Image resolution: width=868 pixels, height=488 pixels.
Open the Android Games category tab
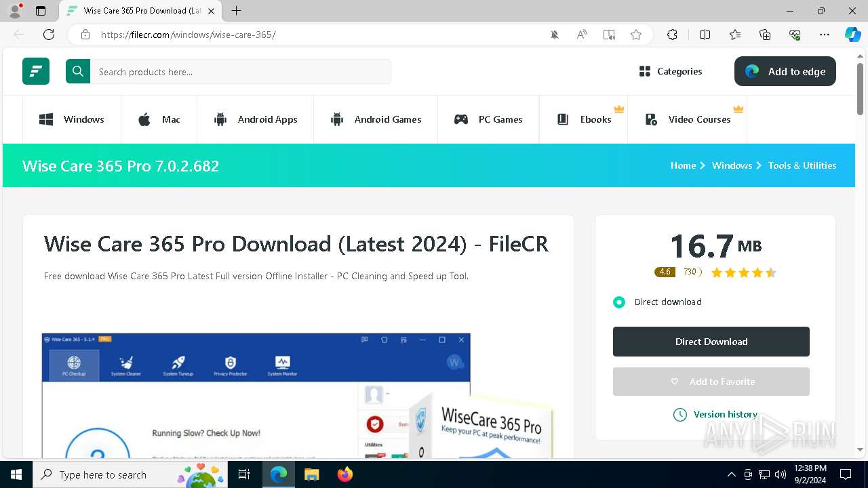[x=376, y=119]
